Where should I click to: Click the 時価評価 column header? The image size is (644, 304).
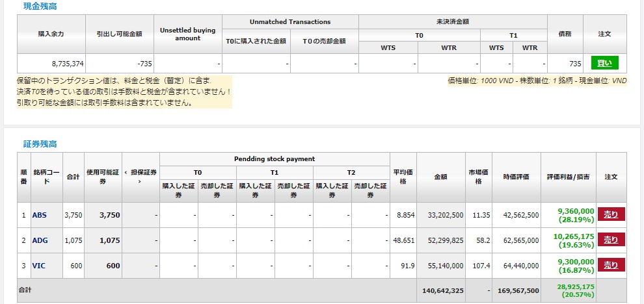pos(516,177)
